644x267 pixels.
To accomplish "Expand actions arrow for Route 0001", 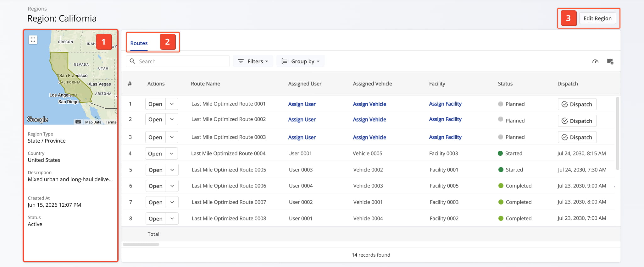I will 172,104.
